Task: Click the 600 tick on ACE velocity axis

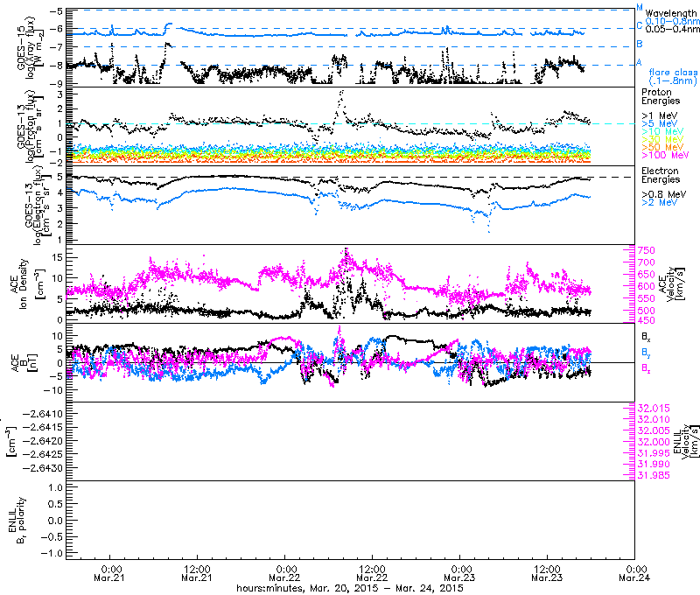Action: 647,286
